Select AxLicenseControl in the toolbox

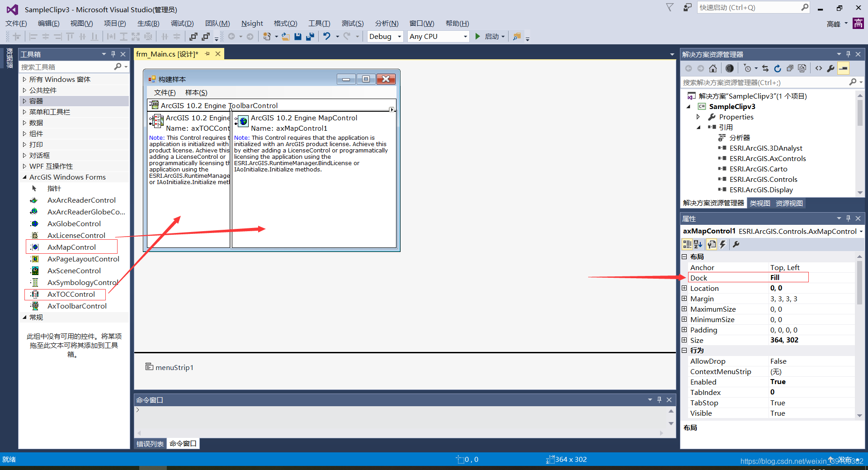[x=76, y=235]
